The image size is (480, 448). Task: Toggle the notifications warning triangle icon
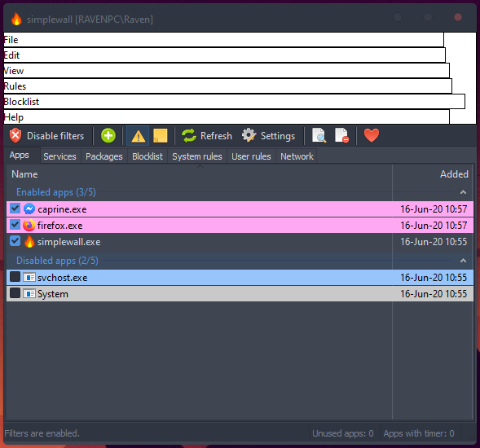tap(138, 135)
